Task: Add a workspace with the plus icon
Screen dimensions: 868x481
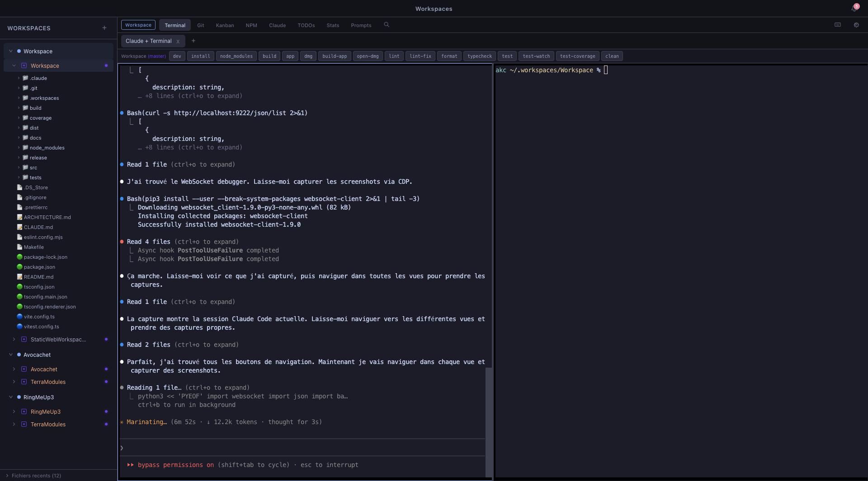Action: pos(104,28)
